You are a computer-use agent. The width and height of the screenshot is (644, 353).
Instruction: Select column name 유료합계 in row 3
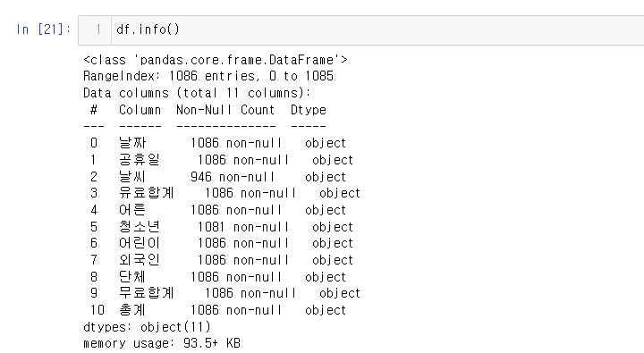click(x=147, y=193)
